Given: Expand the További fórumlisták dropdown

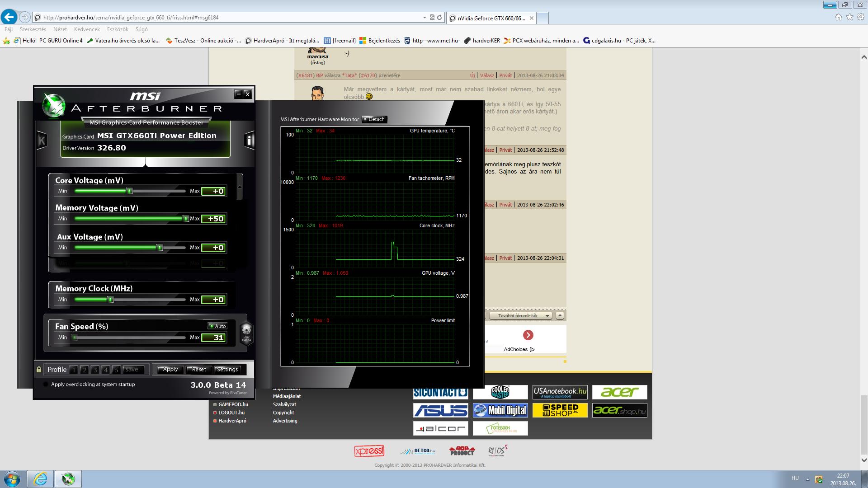Looking at the screenshot, I should 520,315.
